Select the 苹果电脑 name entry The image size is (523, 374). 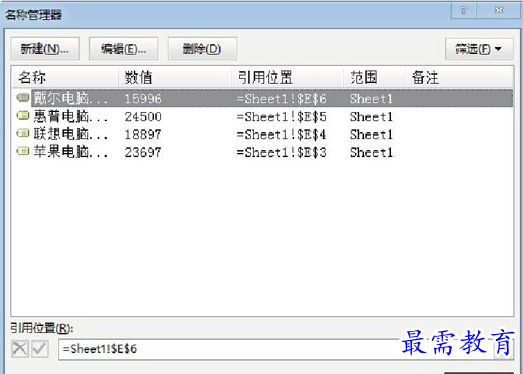click(x=70, y=152)
